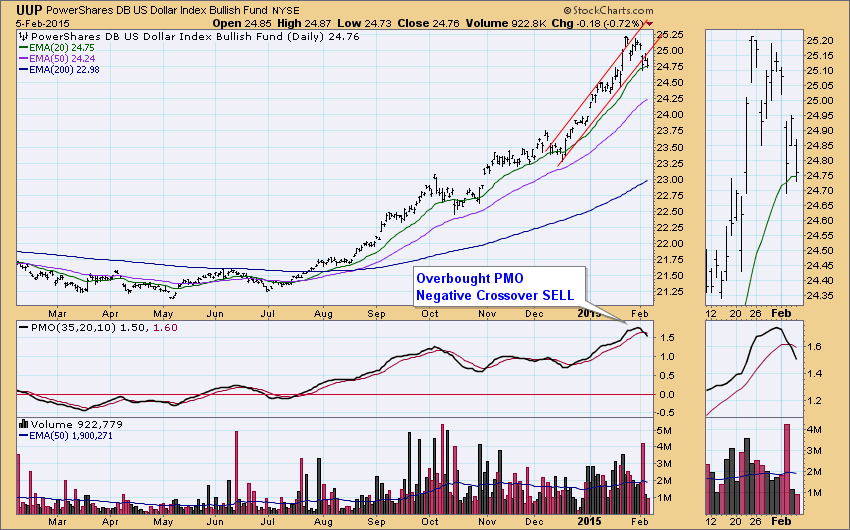Click the 2015 label on bottom axis
Viewport: 850px width, 530px height.
click(x=589, y=522)
